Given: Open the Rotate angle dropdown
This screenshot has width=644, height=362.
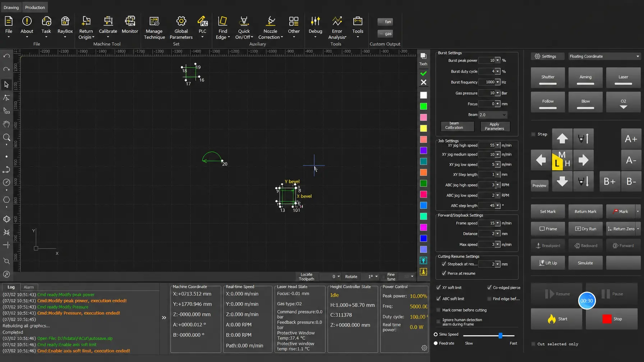Looking at the screenshot, I should tap(377, 277).
